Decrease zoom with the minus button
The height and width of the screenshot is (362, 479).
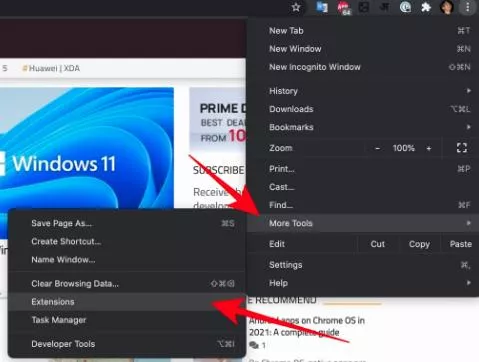point(377,148)
